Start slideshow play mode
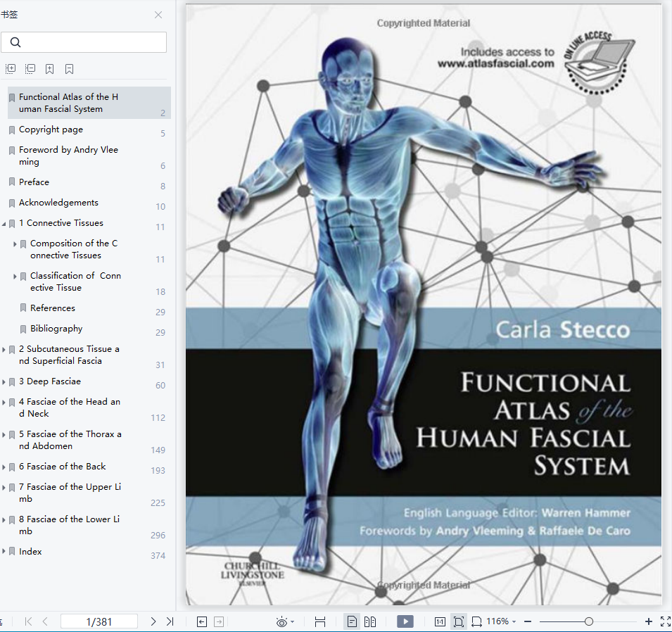 (x=405, y=621)
